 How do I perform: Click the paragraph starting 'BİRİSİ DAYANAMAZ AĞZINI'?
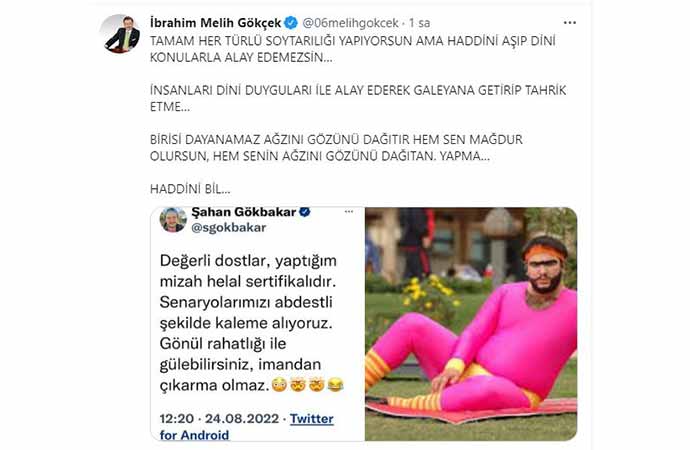click(336, 148)
